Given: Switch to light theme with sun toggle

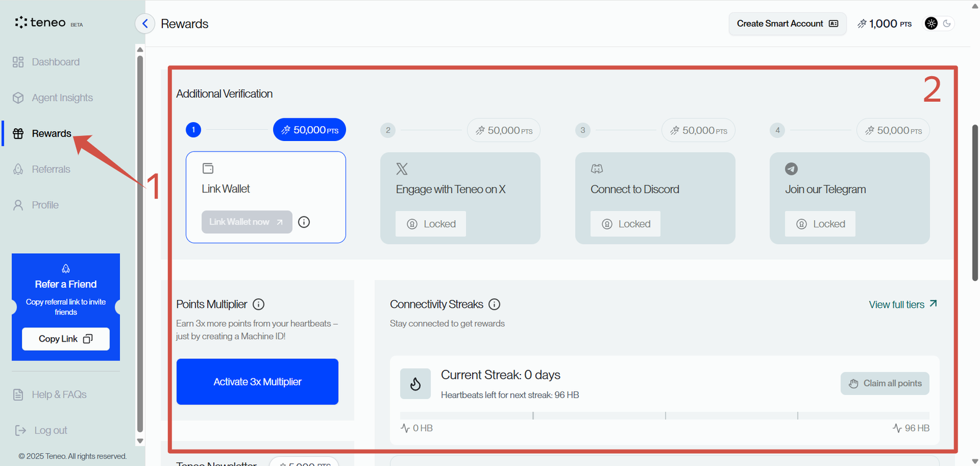Looking at the screenshot, I should coord(931,23).
